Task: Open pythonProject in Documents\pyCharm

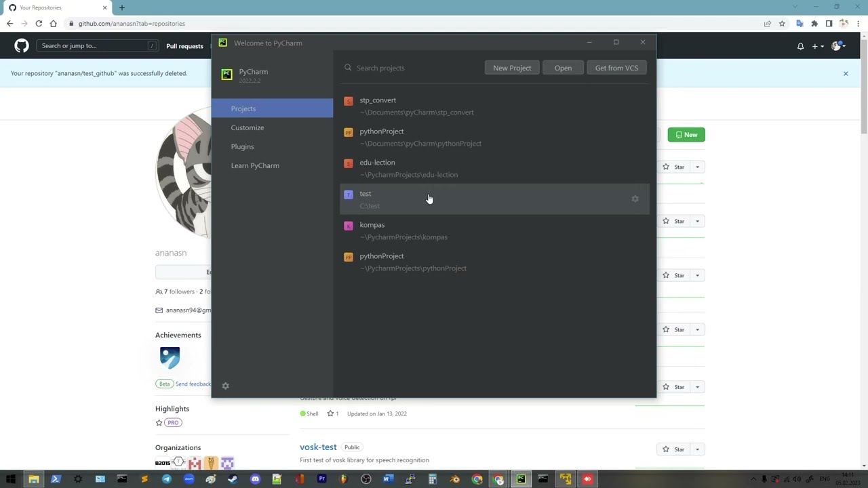Action: 494,137
